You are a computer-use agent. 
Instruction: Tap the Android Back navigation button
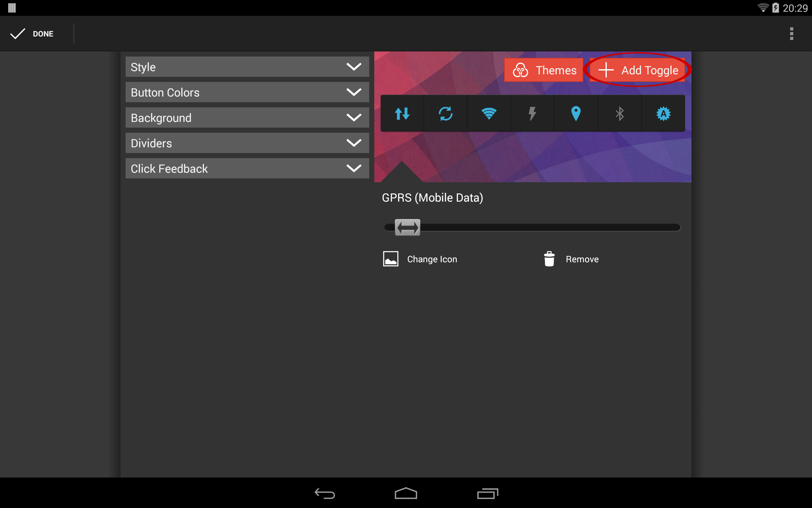tap(324, 493)
